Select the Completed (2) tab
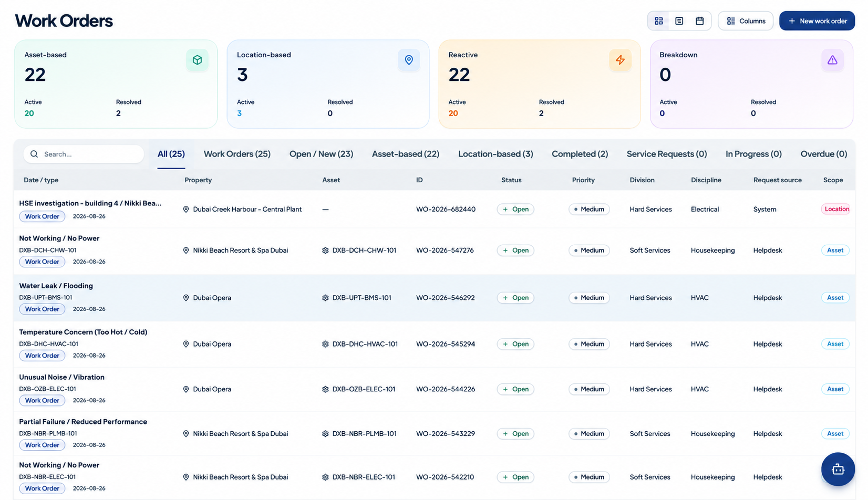This screenshot has height=500, width=868. pos(580,154)
